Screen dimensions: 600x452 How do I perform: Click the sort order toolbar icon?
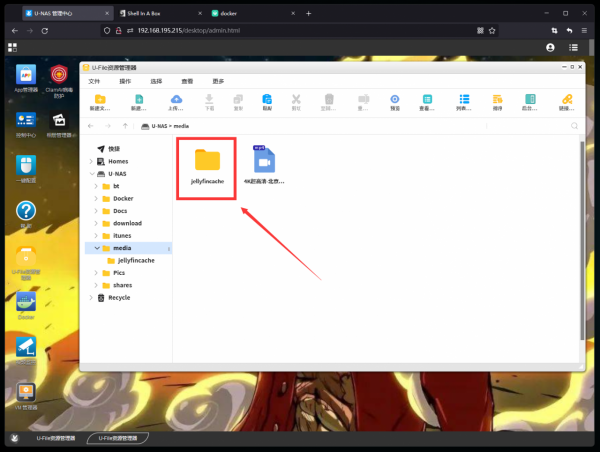[x=497, y=100]
